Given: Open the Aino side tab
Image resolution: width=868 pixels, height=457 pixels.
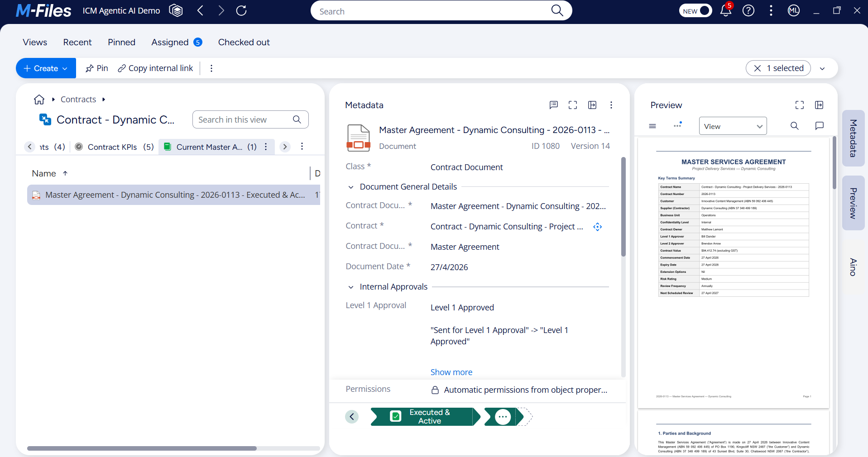Looking at the screenshot, I should [853, 267].
